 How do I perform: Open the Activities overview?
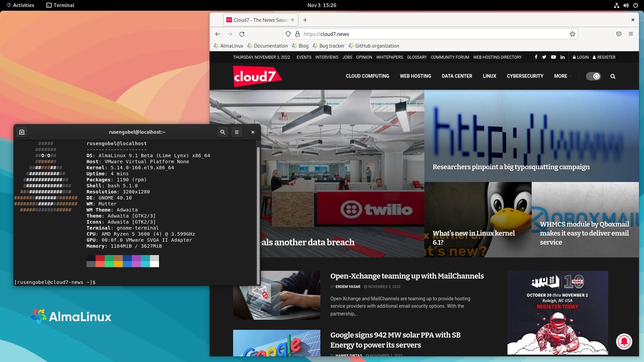coord(20,5)
